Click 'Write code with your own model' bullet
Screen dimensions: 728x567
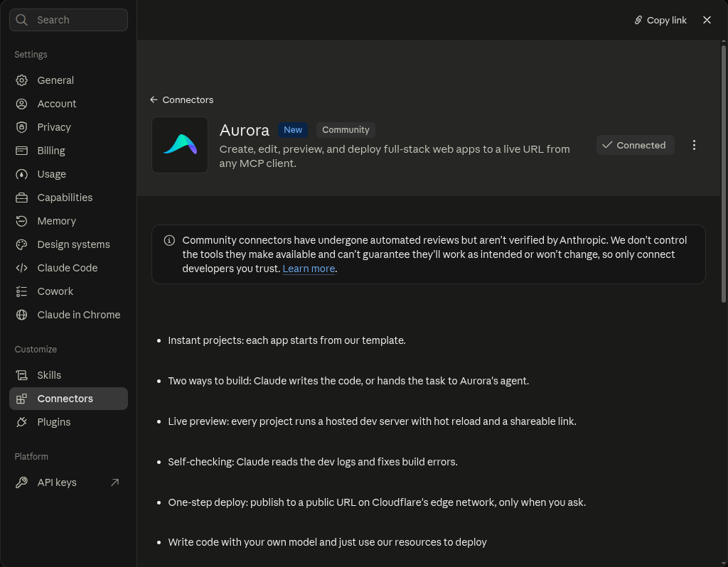327,542
